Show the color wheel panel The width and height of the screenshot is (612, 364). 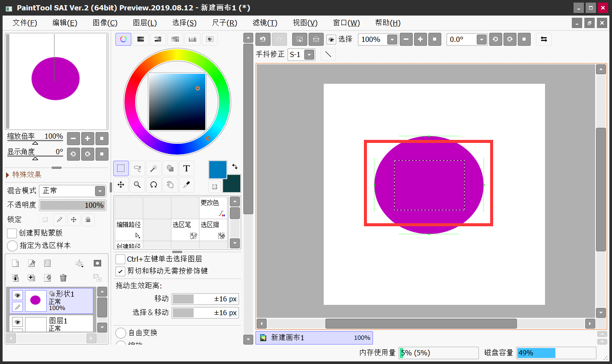123,39
